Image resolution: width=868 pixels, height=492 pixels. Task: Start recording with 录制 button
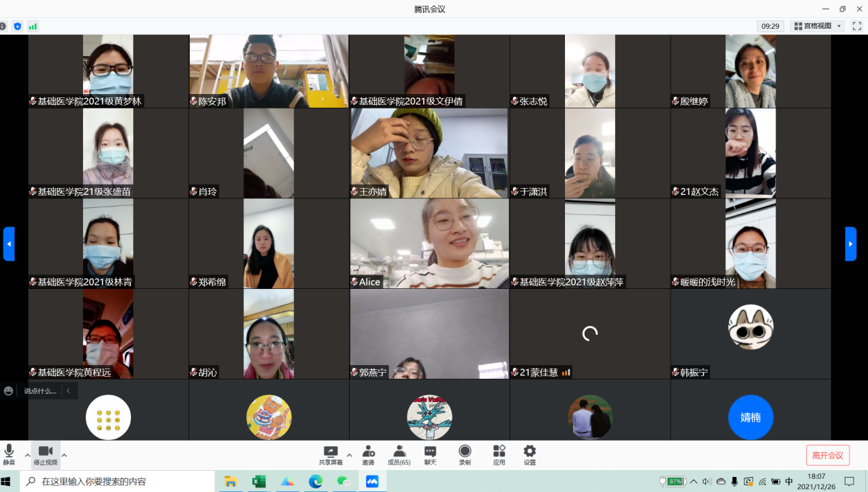coord(465,455)
